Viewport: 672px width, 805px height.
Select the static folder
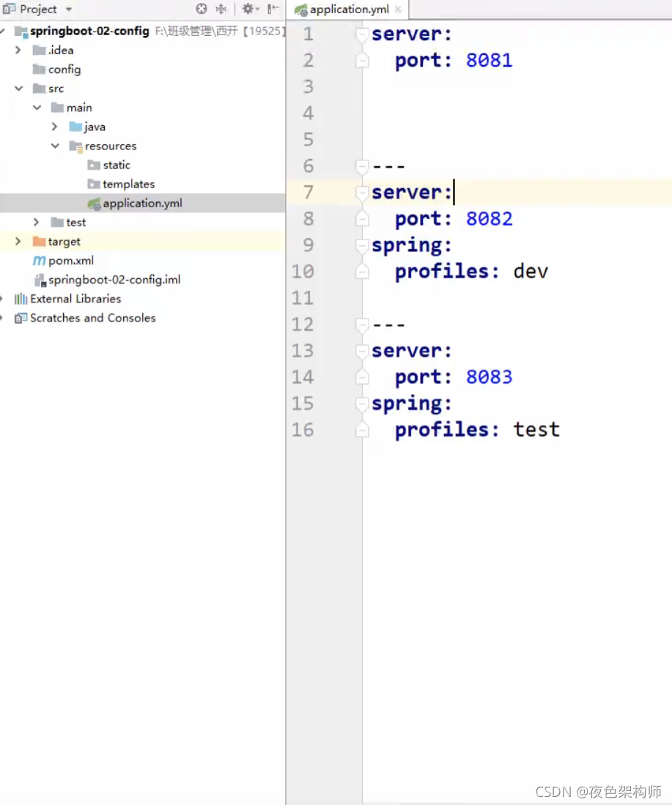click(116, 165)
